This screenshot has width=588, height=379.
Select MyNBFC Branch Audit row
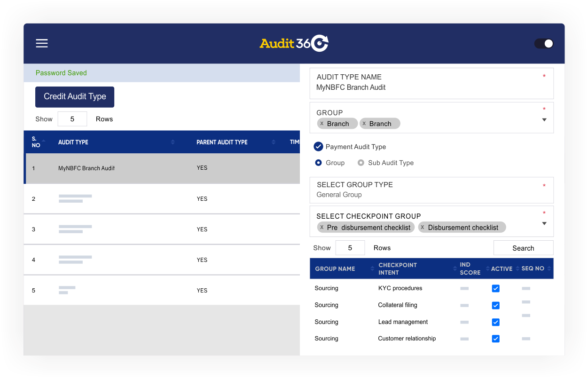coord(162,168)
